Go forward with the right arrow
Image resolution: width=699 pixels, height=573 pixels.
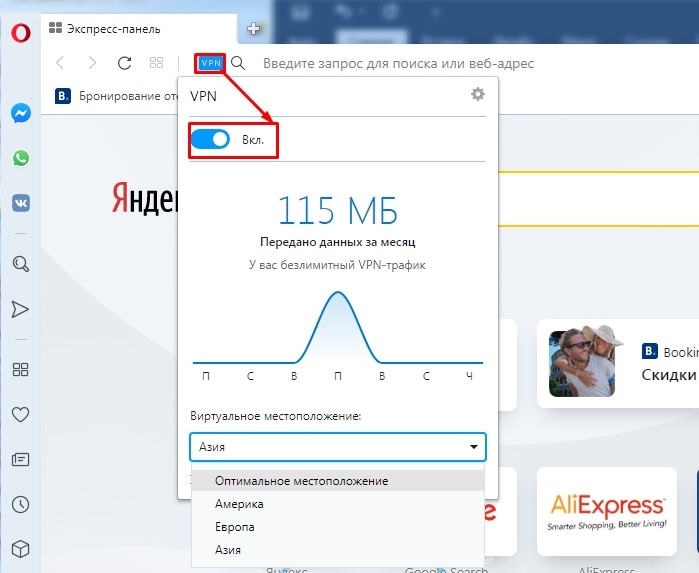click(92, 63)
